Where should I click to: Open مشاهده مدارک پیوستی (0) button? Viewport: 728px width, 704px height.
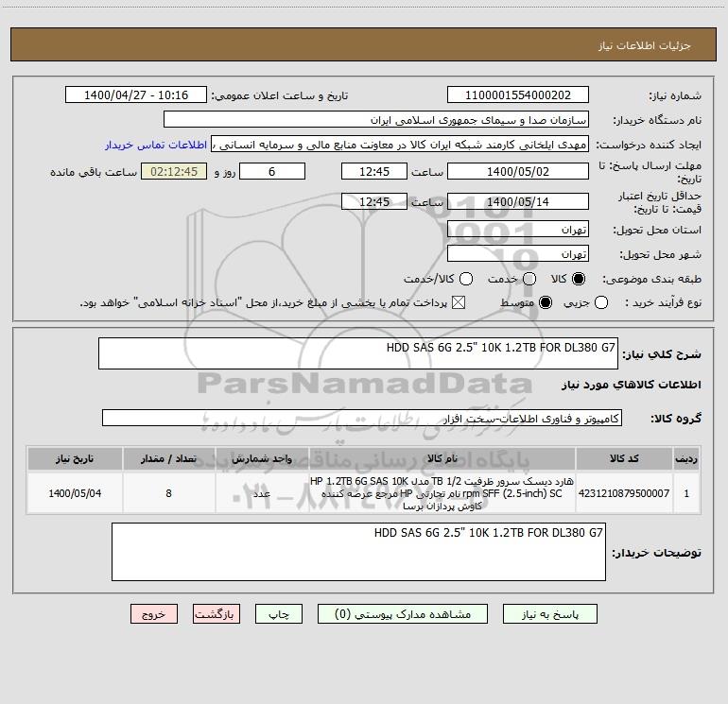point(403,614)
